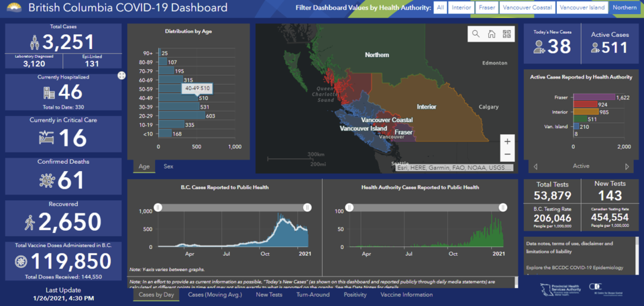Filter dashboard by Vancouver Island
The image size is (644, 306).
pos(582,7)
